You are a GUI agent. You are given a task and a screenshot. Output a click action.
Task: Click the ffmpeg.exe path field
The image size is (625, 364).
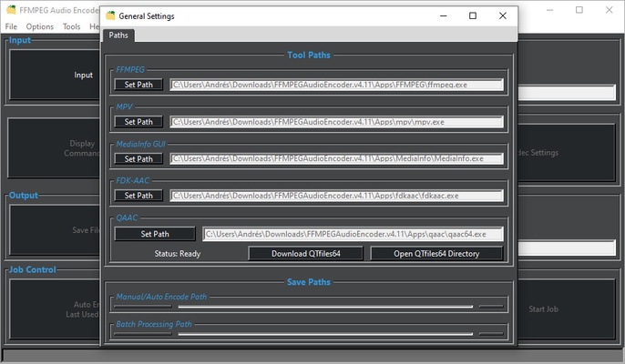pos(336,85)
